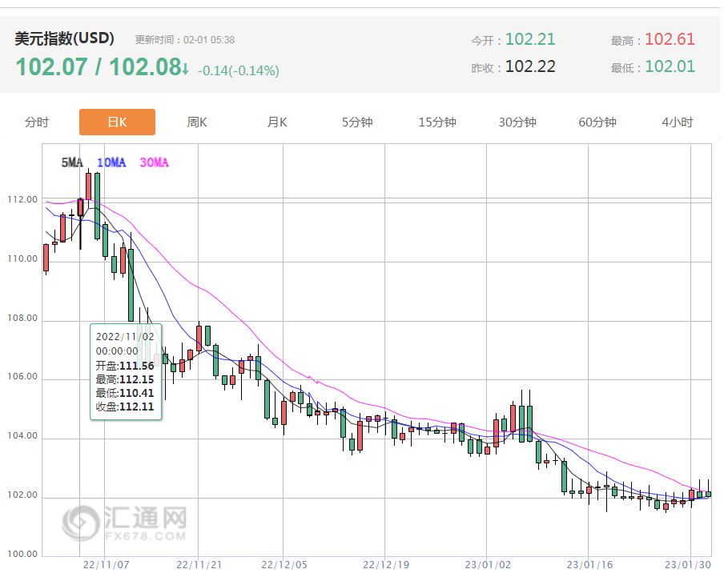Click the down arrow beside 102.08

click(x=186, y=69)
